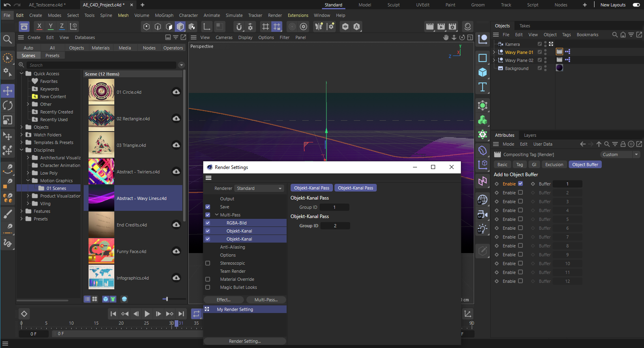Click the Rectangle spline icon
Image resolution: width=644 pixels, height=348 pixels.
483,58
